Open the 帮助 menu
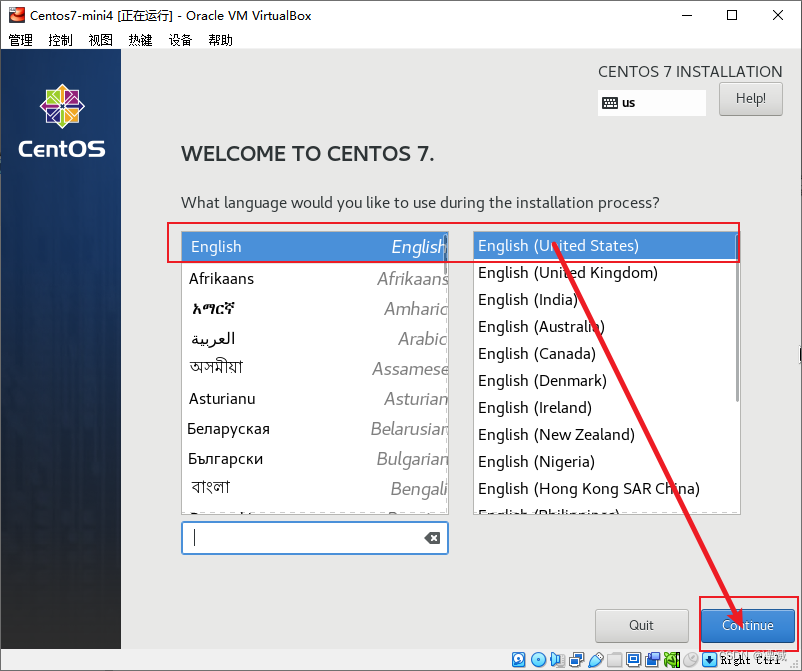This screenshot has height=671, width=802. (x=220, y=40)
